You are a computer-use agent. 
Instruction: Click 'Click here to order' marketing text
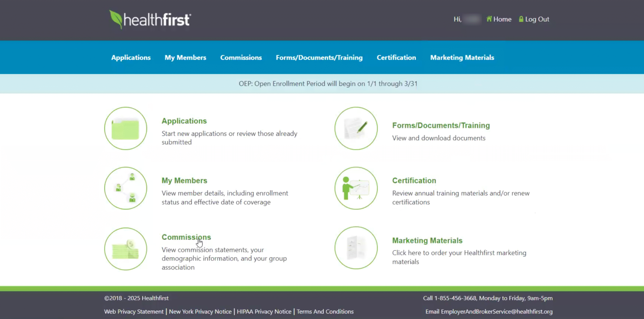[x=459, y=257]
